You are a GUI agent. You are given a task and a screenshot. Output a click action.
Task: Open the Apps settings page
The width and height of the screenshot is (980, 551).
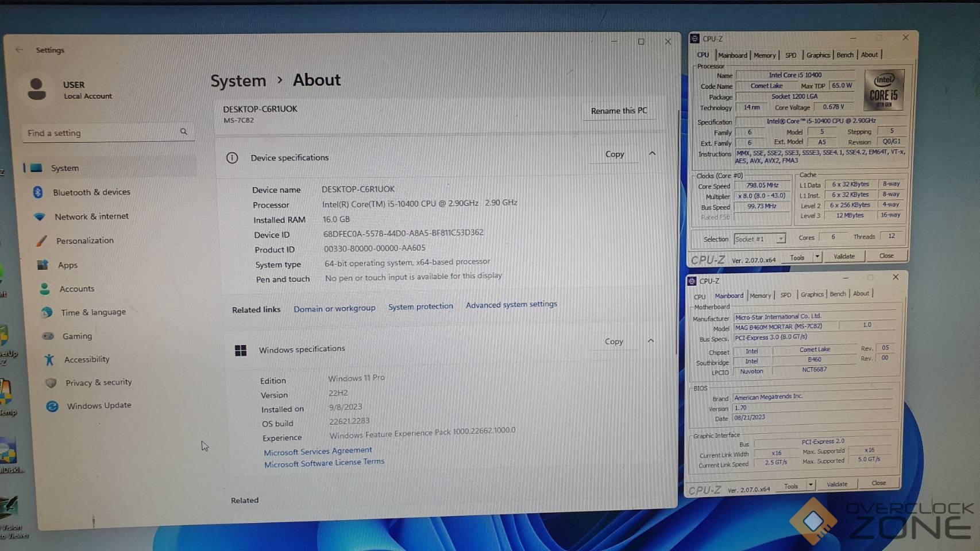click(x=67, y=265)
